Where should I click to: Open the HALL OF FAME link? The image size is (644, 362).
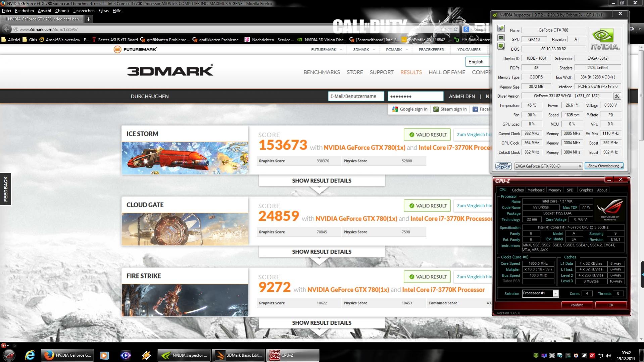[x=447, y=72]
